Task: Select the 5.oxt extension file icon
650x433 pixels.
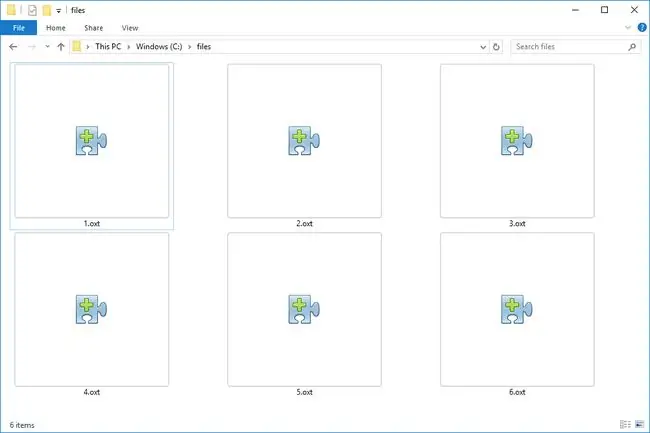Action: pos(304,309)
